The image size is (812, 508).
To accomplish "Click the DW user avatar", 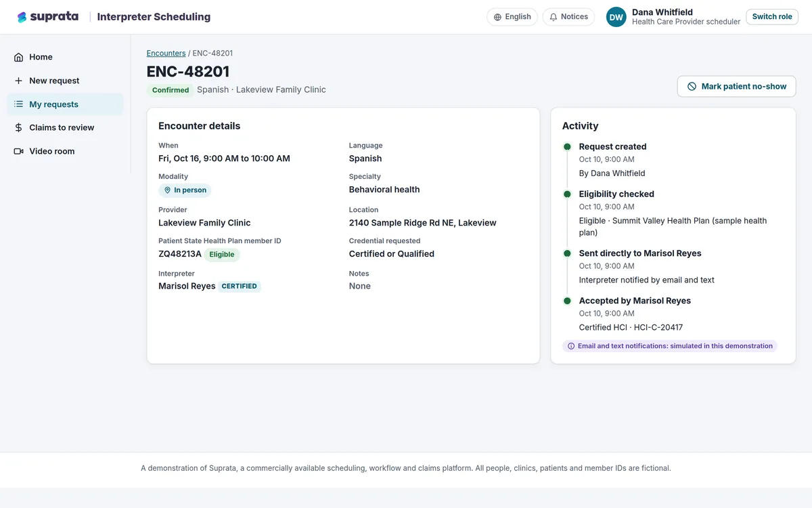I will (616, 17).
